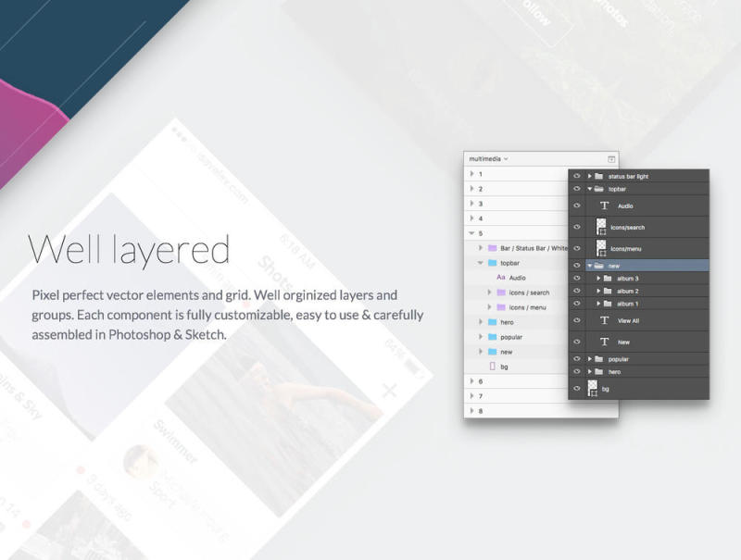Select the icons/search smart object thumbnail
Screen dimensions: 741x560
click(x=601, y=227)
